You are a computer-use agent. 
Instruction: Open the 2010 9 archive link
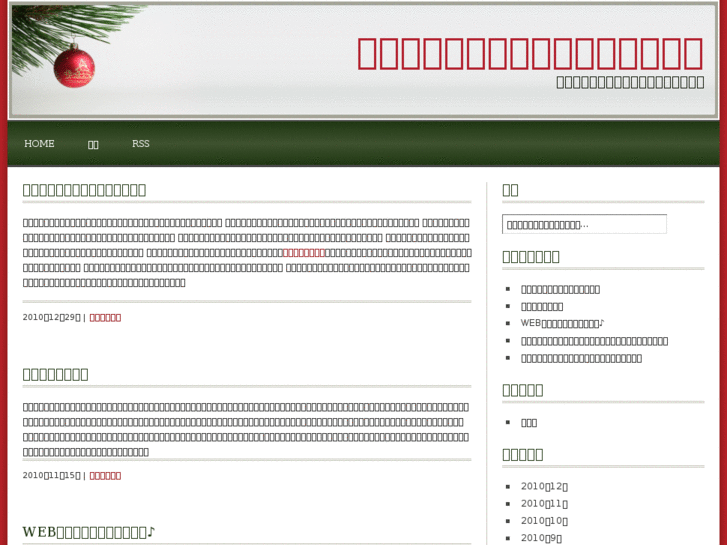click(x=542, y=538)
